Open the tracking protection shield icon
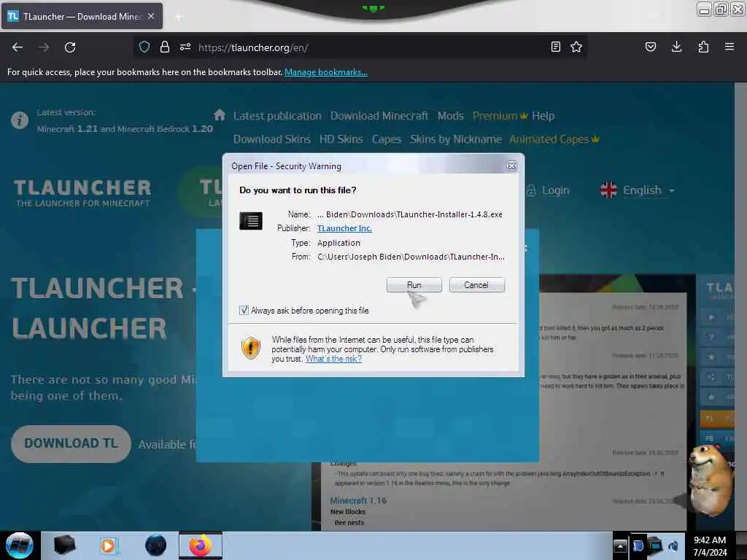Viewport: 747px width, 560px height. click(144, 47)
